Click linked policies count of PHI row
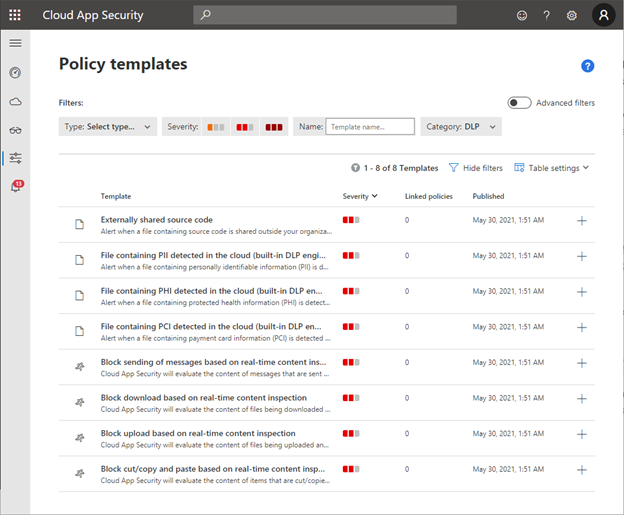Viewport: 624px width, 515px height. coord(407,291)
